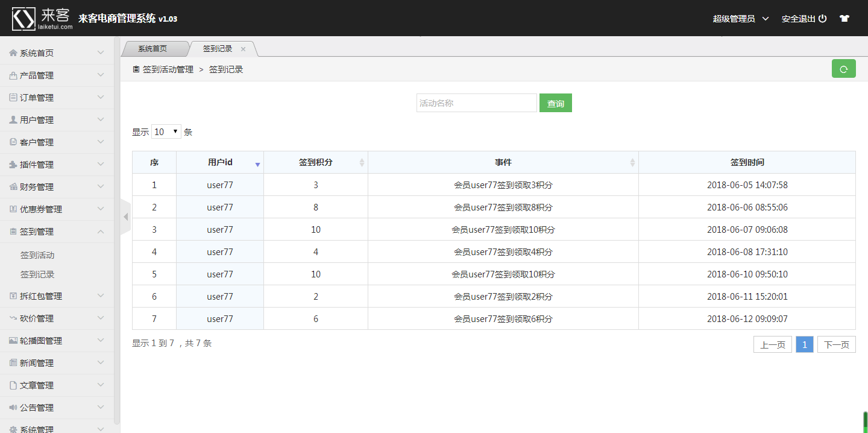Viewport: 868px width, 433px height.
Task: Click the 轮播图管理 image icon
Action: [x=13, y=341]
